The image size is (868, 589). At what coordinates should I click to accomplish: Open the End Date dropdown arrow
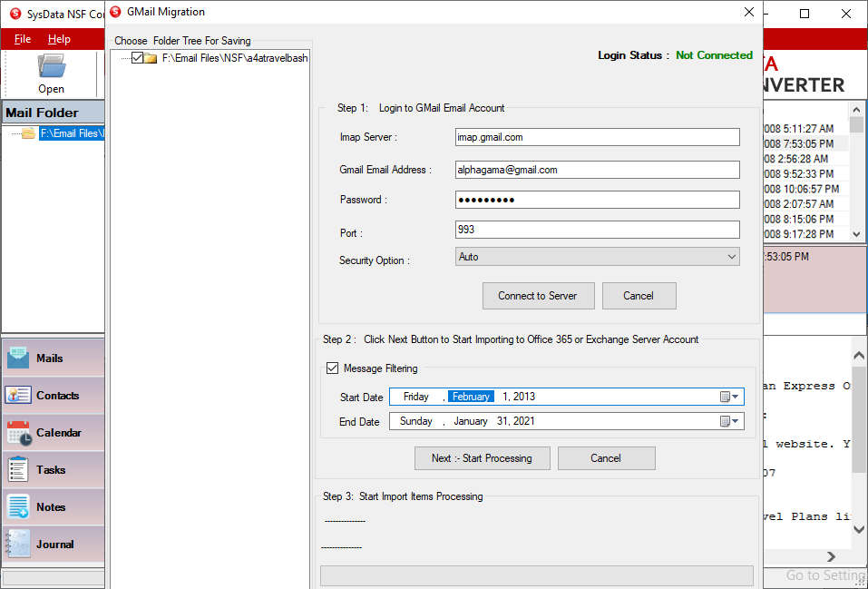click(x=736, y=421)
